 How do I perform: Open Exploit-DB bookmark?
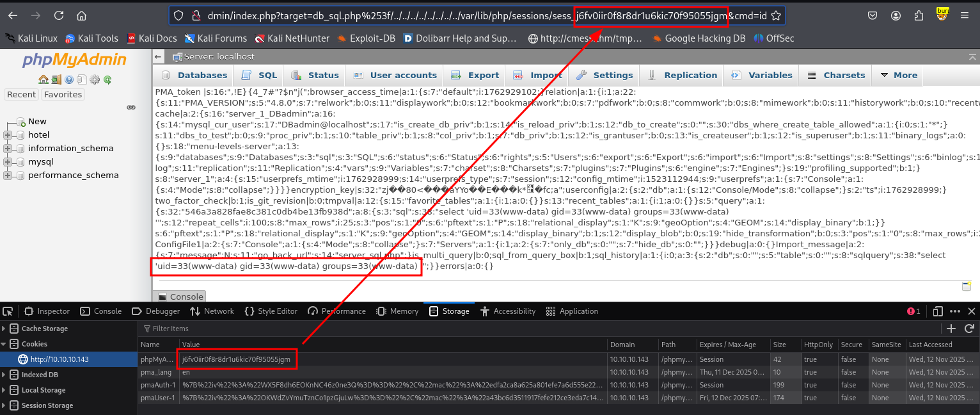click(x=367, y=38)
